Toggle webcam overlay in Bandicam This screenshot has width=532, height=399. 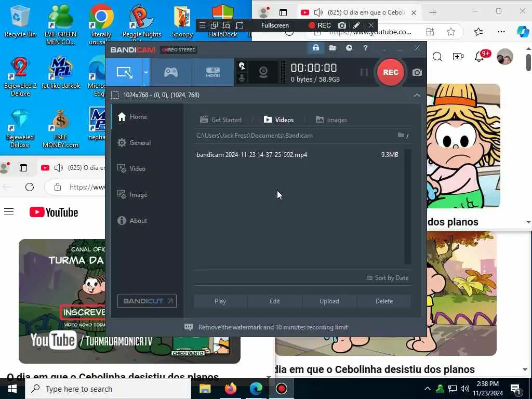(263, 72)
